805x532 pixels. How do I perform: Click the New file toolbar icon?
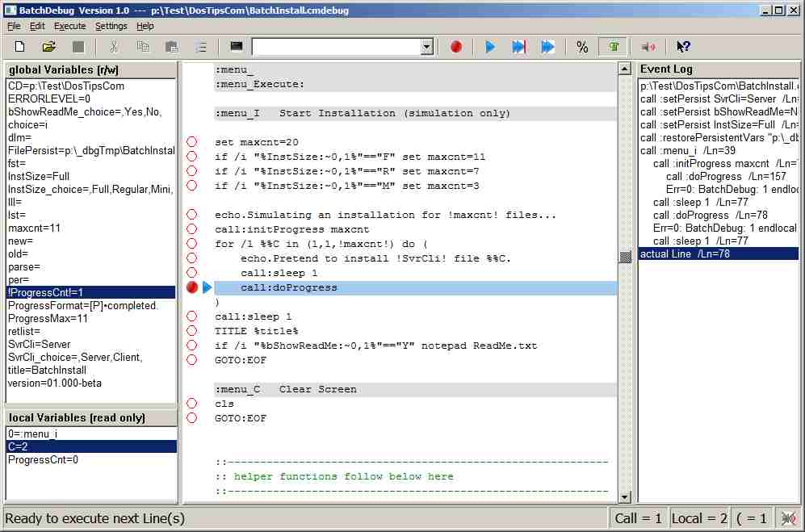click(19, 47)
